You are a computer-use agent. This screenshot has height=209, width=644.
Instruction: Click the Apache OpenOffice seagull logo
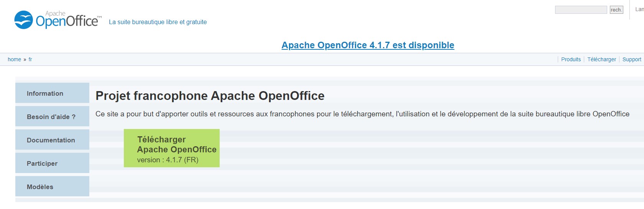58,20
